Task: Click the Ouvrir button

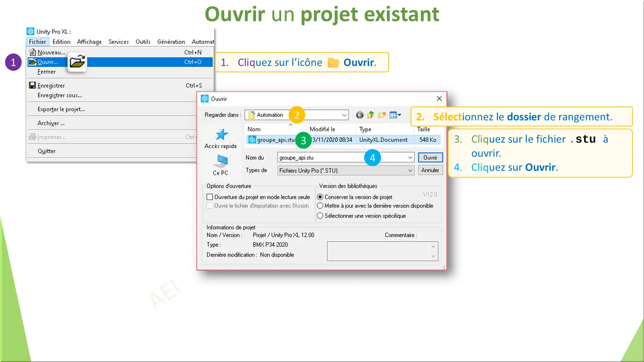Action: (430, 157)
